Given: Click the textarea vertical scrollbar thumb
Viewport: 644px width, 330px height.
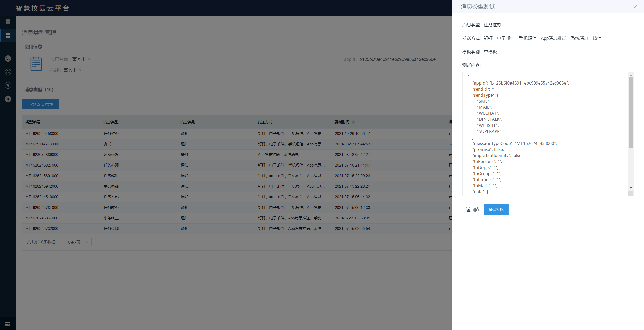Looking at the screenshot, I should coord(631,112).
